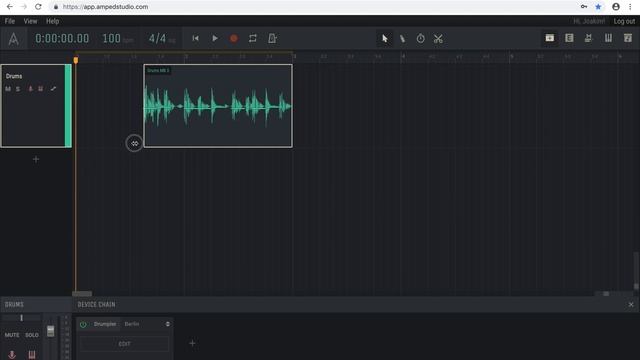This screenshot has height=360, width=640.
Task: Open the Help menu
Action: [52, 21]
